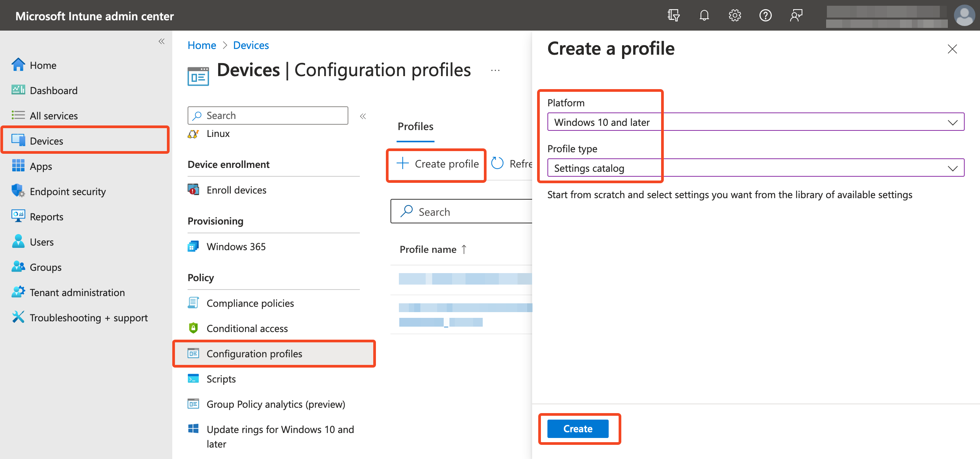The image size is (980, 459).
Task: Open Compliance policies menu item
Action: pyautogui.click(x=250, y=303)
